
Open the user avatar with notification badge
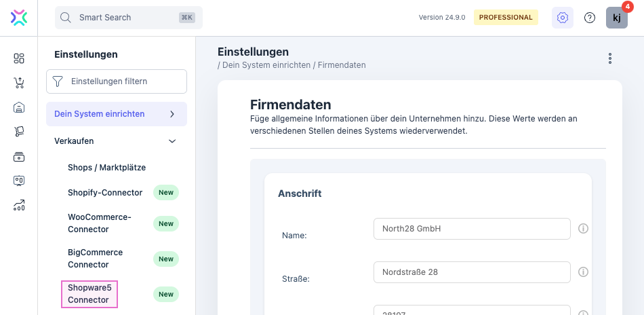[617, 18]
